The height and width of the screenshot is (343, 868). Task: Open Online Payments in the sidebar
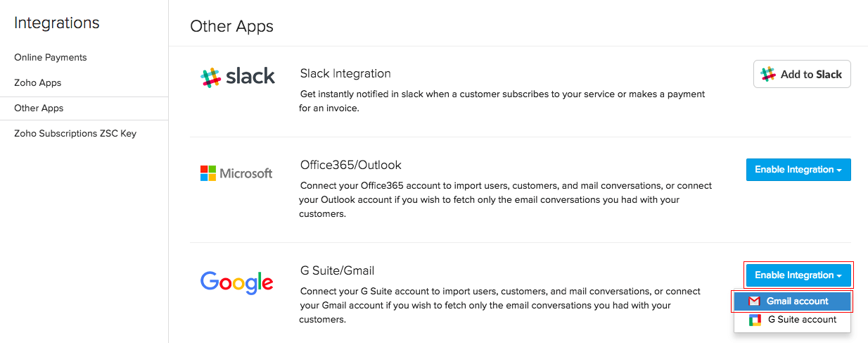click(x=51, y=58)
